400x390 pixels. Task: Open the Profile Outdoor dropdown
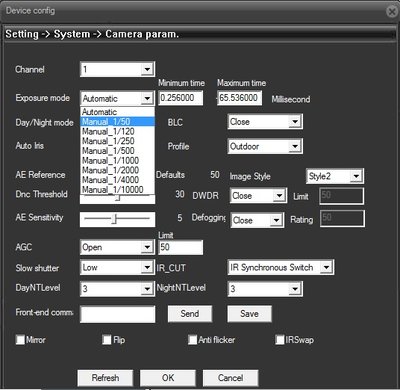(x=265, y=146)
